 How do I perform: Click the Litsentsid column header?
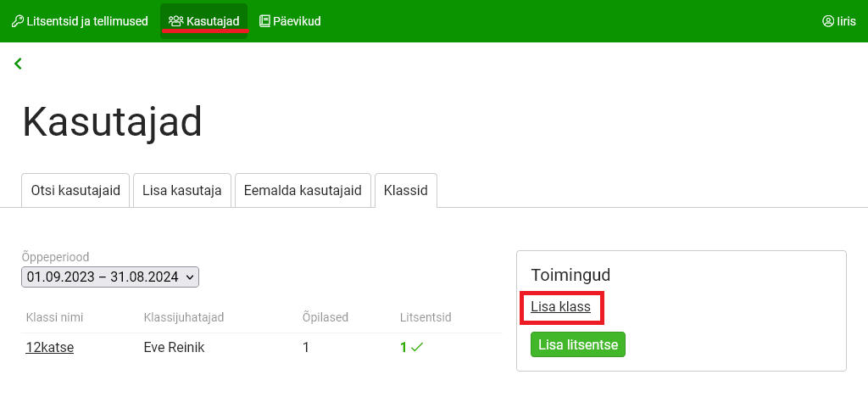(426, 317)
